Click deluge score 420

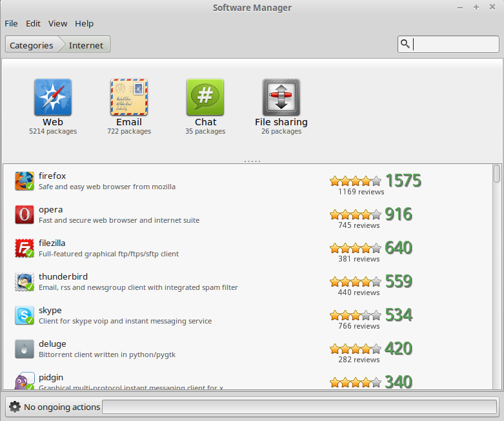pyautogui.click(x=399, y=349)
